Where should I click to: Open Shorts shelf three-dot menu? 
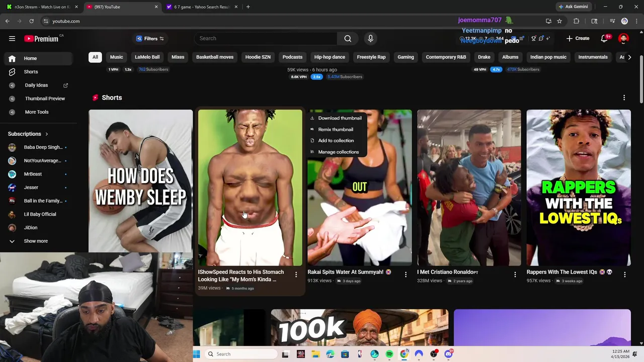[624, 98]
